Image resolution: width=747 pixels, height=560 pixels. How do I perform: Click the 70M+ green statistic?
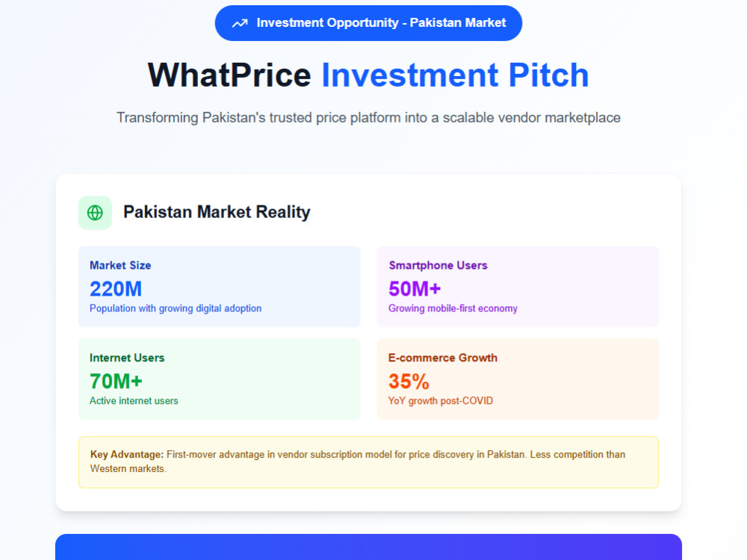coord(116,381)
